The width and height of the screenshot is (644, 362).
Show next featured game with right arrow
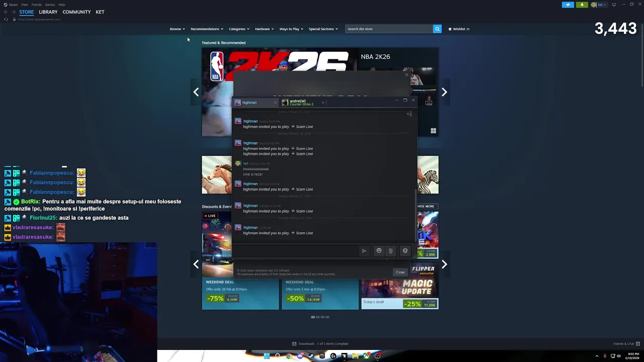click(444, 92)
